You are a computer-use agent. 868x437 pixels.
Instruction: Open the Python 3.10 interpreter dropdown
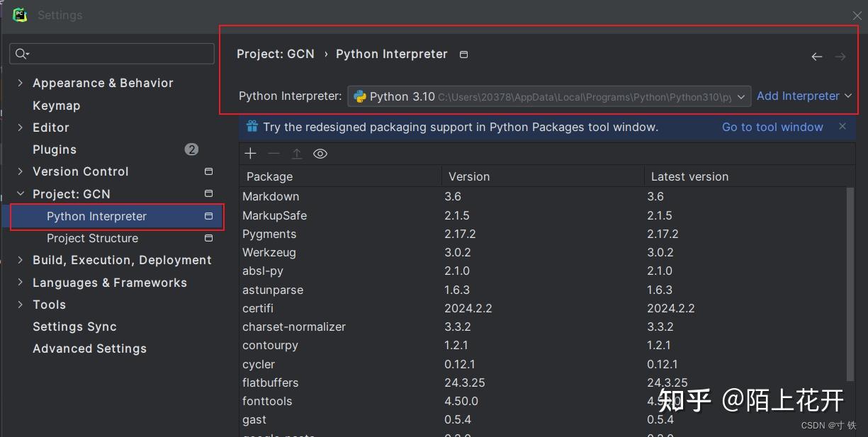coord(741,96)
